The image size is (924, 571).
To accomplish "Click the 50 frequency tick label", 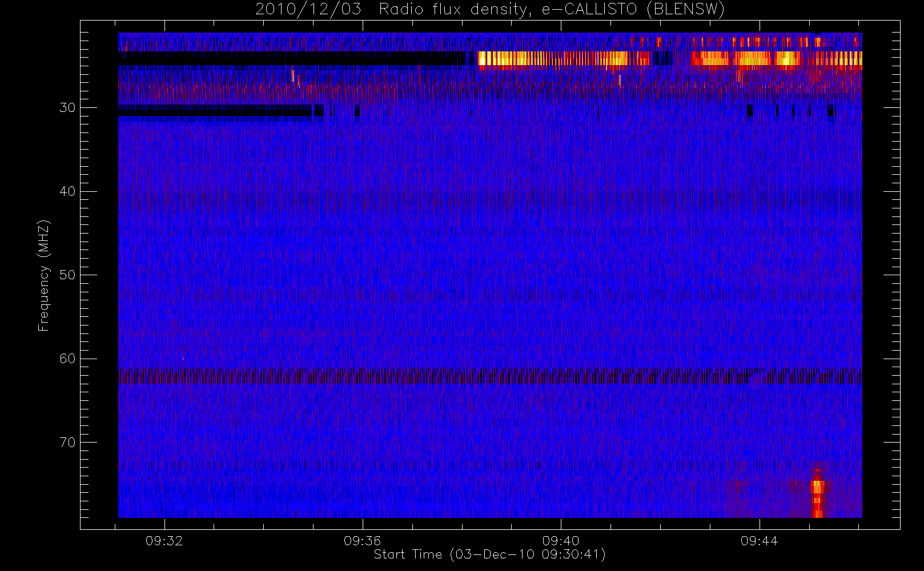I will click(67, 275).
